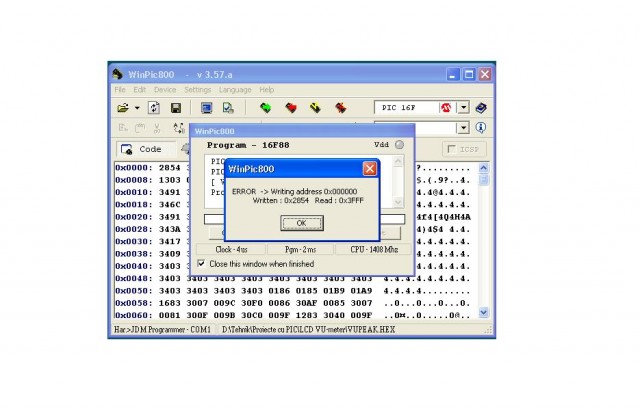The image size is (640, 409).
Task: Expand the PIC 16F family dropdown
Action: pyautogui.click(x=463, y=108)
